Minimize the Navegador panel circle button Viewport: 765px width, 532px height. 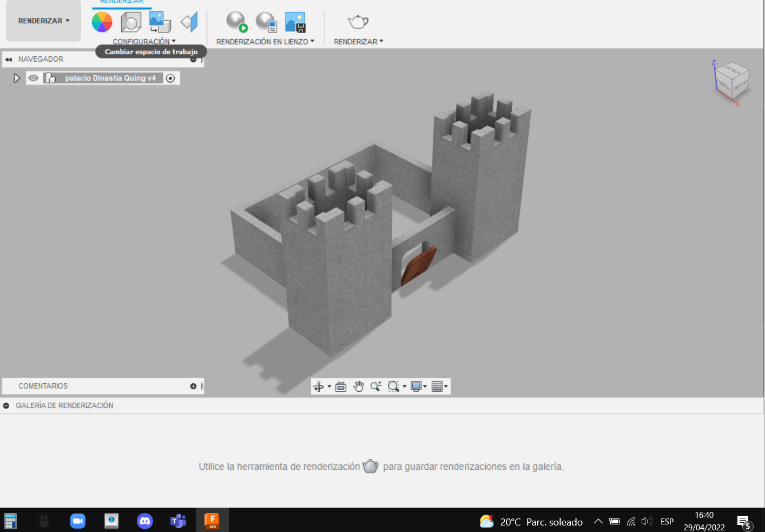pyautogui.click(x=193, y=60)
